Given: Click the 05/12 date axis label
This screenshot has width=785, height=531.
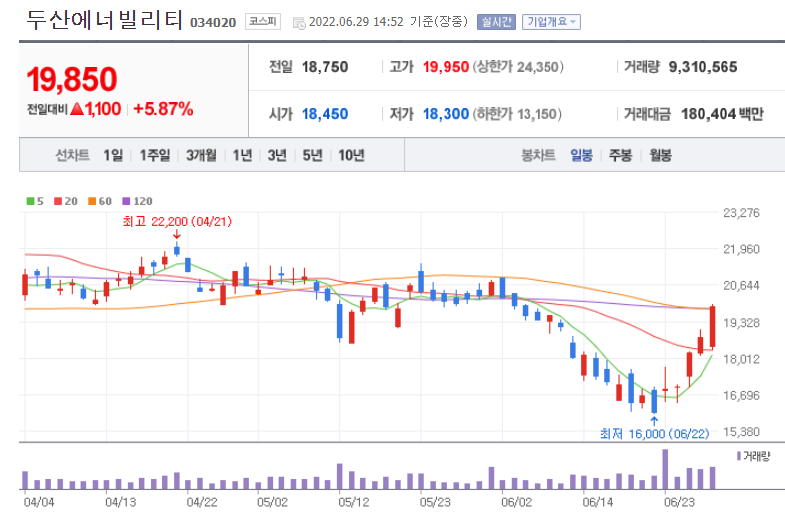Looking at the screenshot, I should point(354,502).
